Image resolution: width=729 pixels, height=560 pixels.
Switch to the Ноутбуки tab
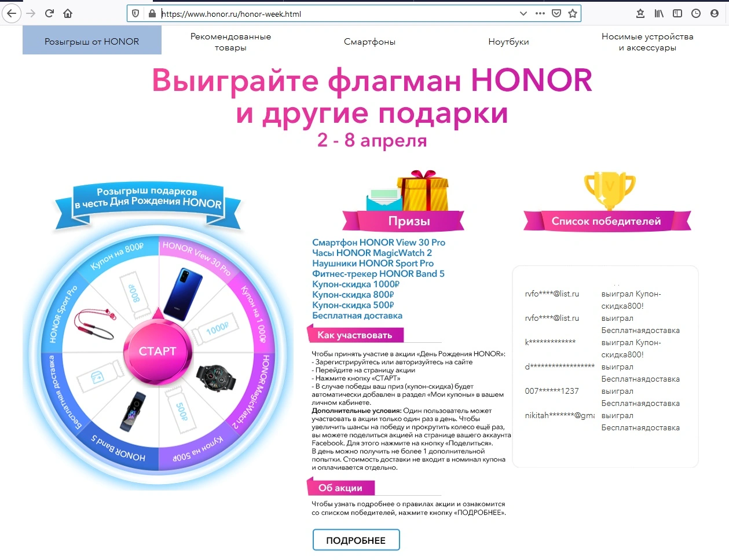[x=508, y=42]
